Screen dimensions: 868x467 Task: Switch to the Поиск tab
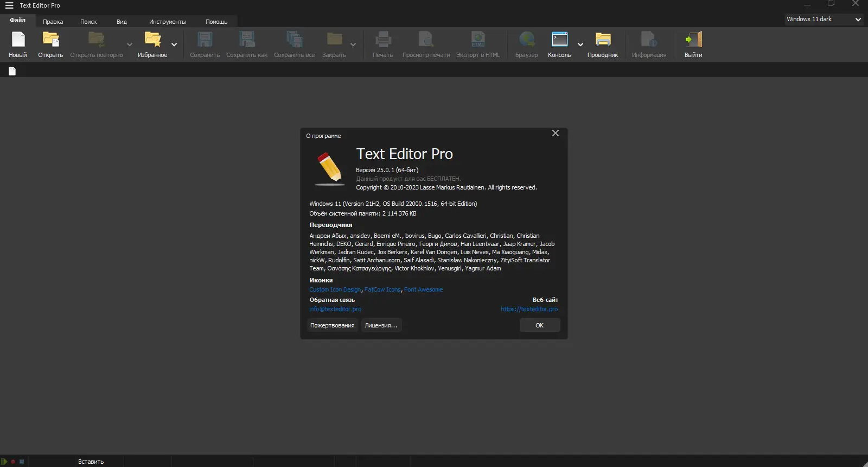point(88,22)
